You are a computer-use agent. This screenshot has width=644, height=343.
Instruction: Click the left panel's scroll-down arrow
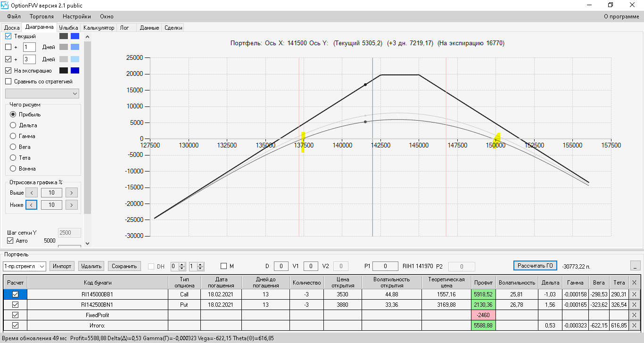(87, 243)
